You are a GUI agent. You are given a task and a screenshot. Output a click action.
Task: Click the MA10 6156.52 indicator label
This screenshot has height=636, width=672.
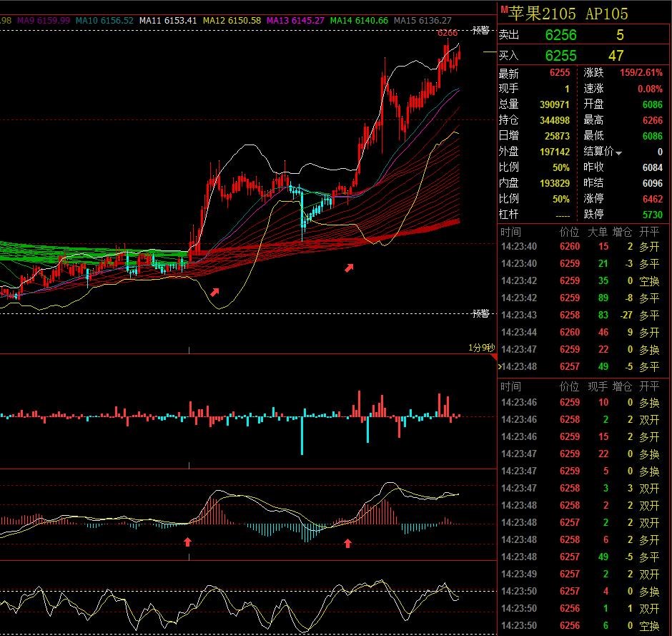pos(104,20)
